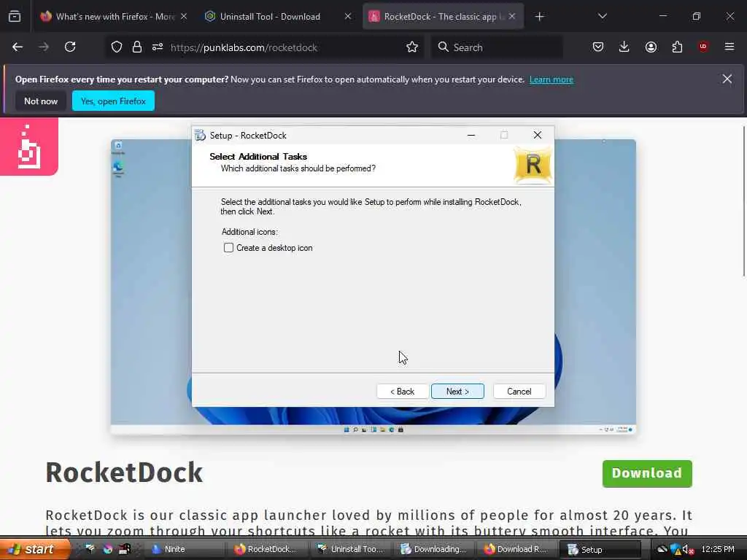Click the system tray volume icon
Image resolution: width=747 pixels, height=560 pixels.
tap(687, 550)
